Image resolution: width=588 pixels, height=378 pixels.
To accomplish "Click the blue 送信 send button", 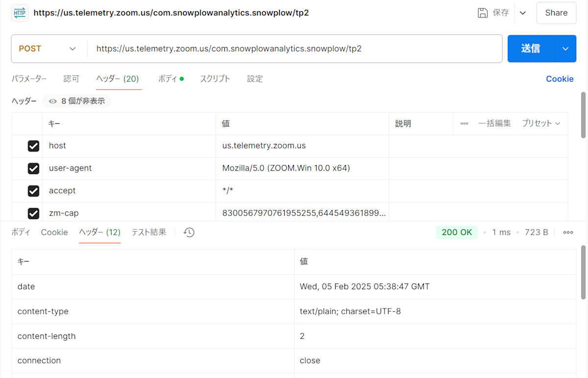I will click(x=531, y=48).
